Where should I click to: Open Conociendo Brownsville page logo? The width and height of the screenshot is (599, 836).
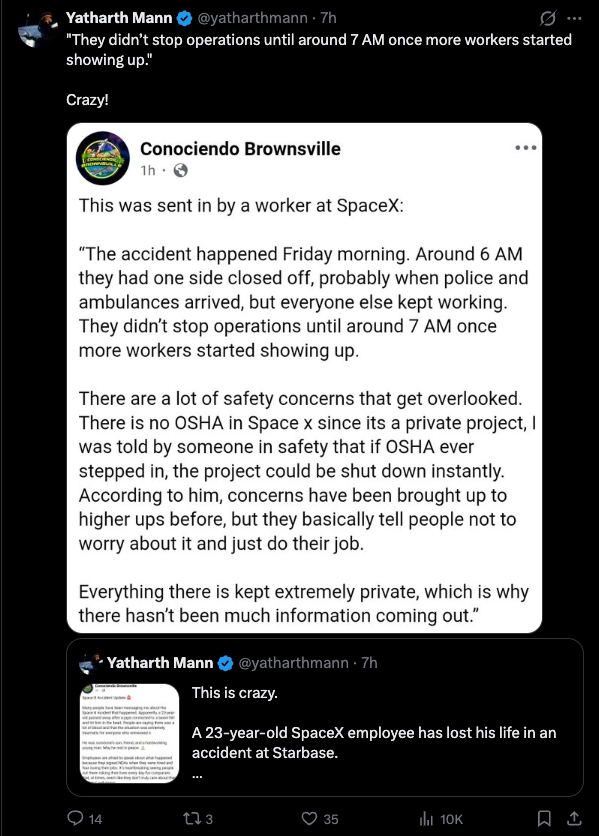(x=103, y=158)
